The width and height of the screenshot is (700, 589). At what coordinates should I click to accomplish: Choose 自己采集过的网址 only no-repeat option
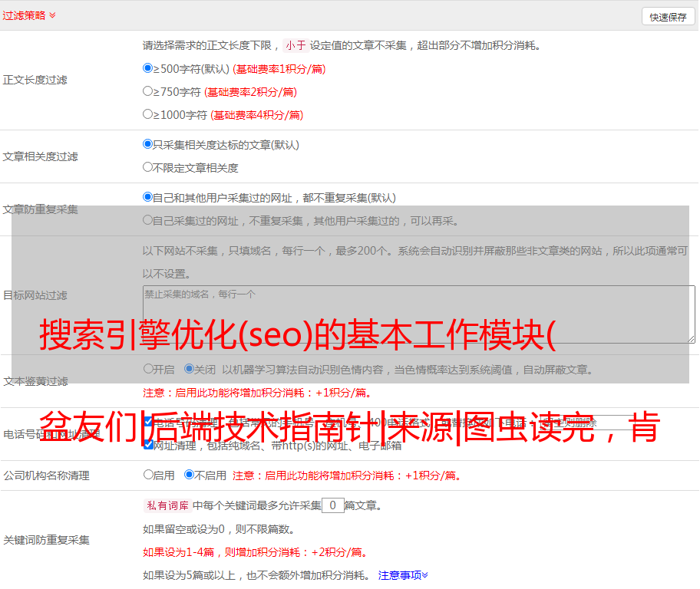point(148,220)
